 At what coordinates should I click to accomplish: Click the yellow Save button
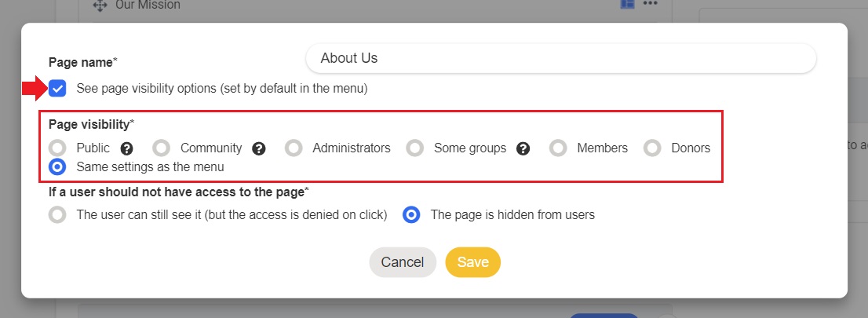(x=472, y=262)
